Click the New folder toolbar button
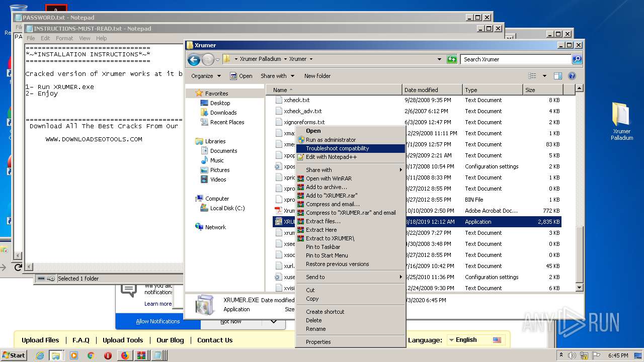The width and height of the screenshot is (644, 362). coord(317,76)
